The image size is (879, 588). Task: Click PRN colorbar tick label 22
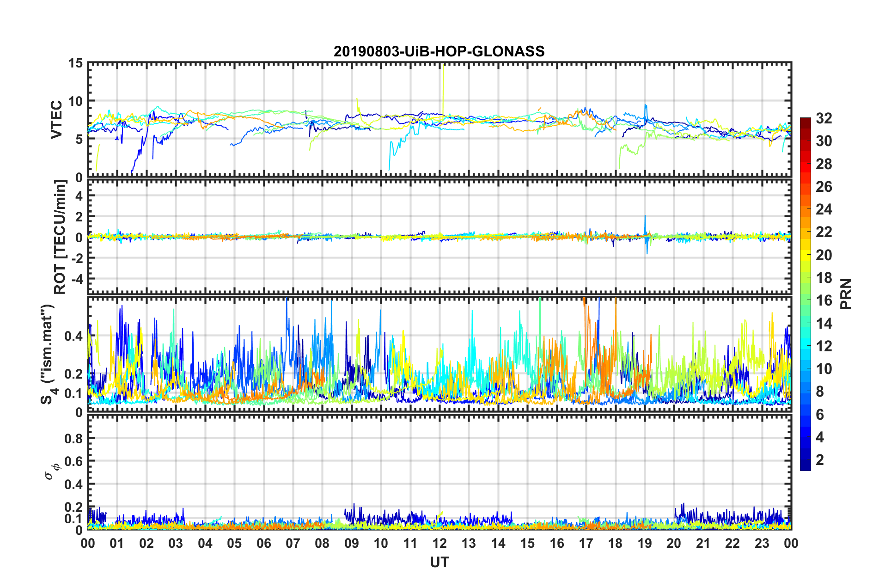(x=824, y=232)
